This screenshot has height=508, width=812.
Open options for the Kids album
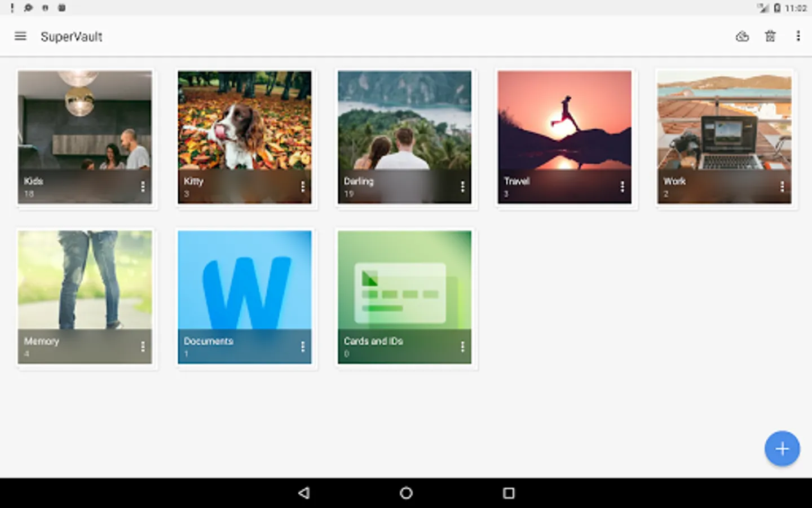[143, 186]
